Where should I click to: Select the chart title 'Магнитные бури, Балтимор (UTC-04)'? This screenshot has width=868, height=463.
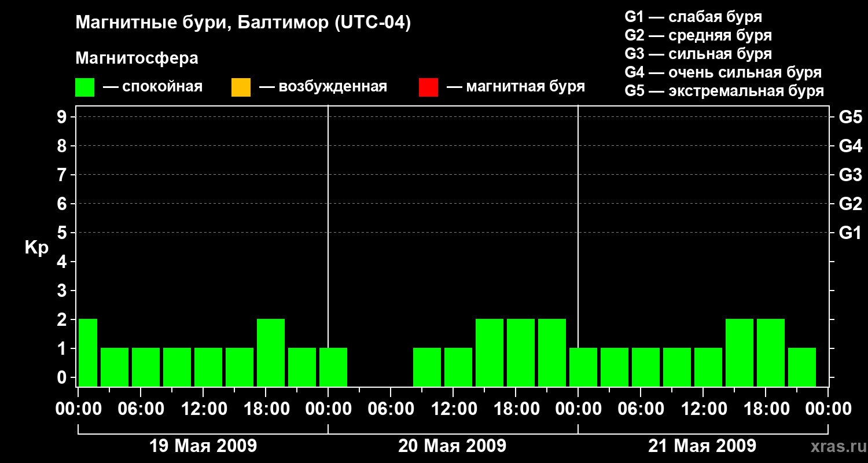(243, 23)
